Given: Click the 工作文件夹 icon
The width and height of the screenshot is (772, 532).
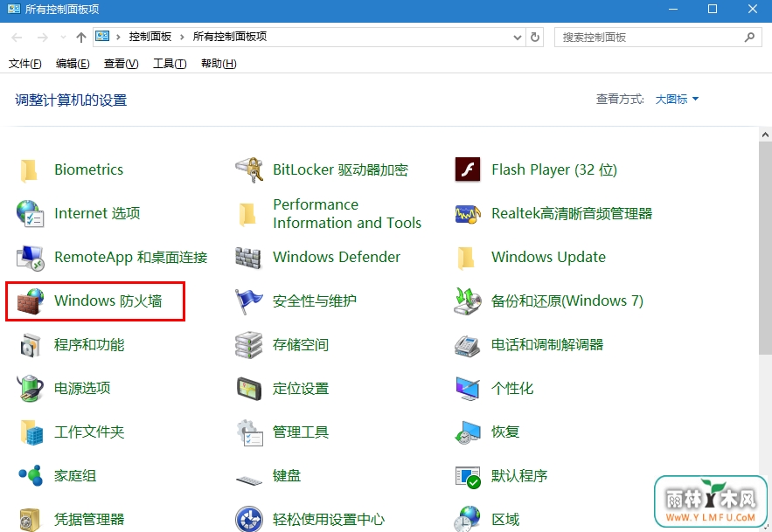Looking at the screenshot, I should tap(31, 432).
